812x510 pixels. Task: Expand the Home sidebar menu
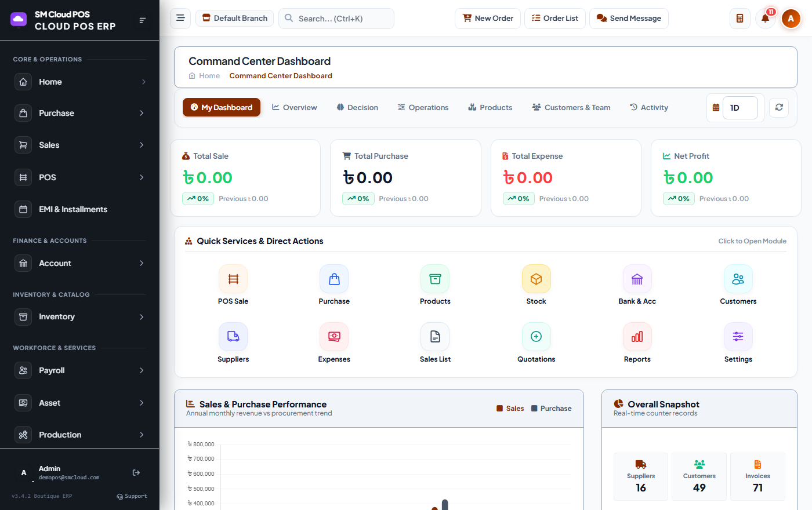click(79, 82)
